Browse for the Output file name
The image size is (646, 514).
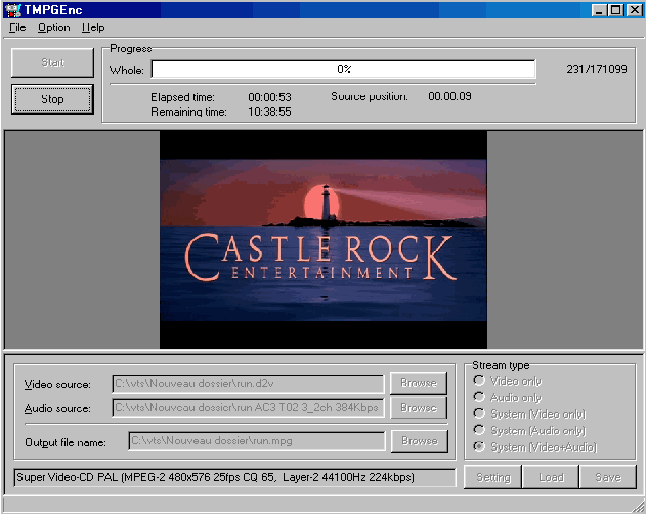coord(419,441)
